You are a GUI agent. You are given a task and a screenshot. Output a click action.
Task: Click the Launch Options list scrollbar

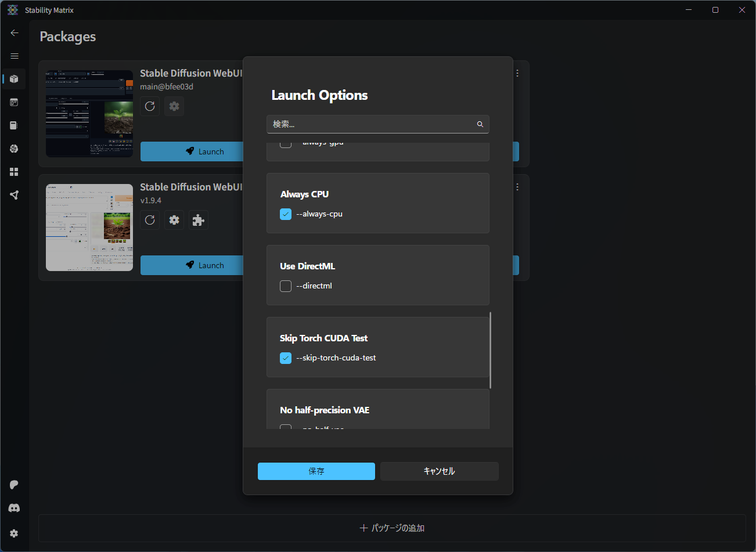click(491, 350)
